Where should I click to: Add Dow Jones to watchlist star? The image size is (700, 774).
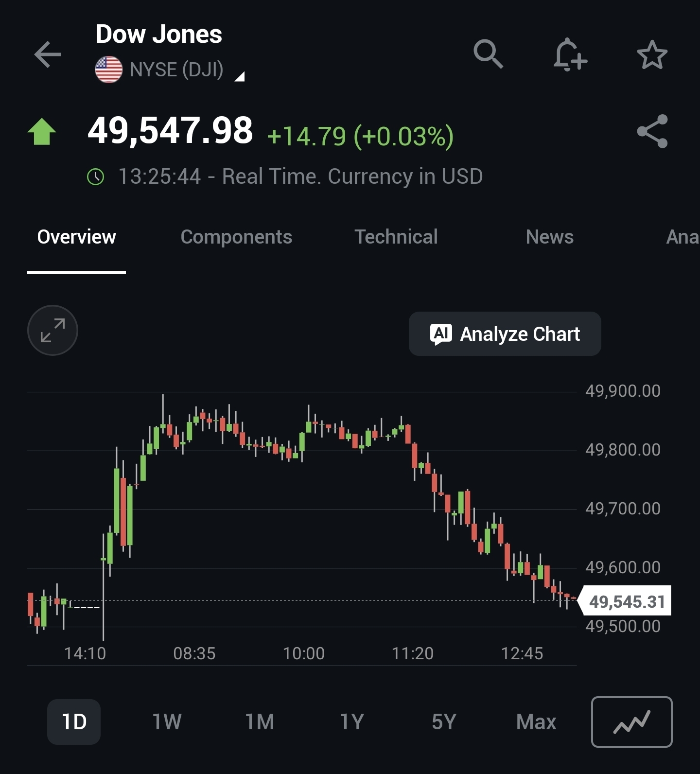point(652,55)
